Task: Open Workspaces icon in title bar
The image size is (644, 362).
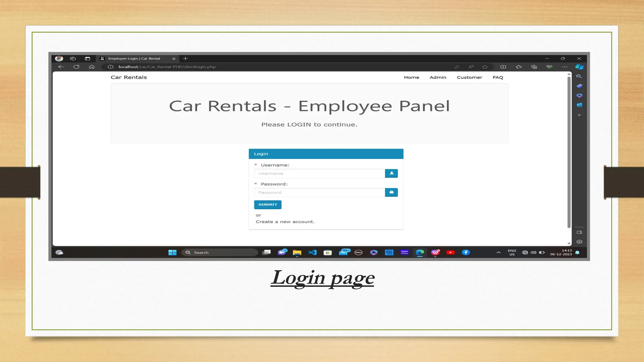Action: point(73,58)
